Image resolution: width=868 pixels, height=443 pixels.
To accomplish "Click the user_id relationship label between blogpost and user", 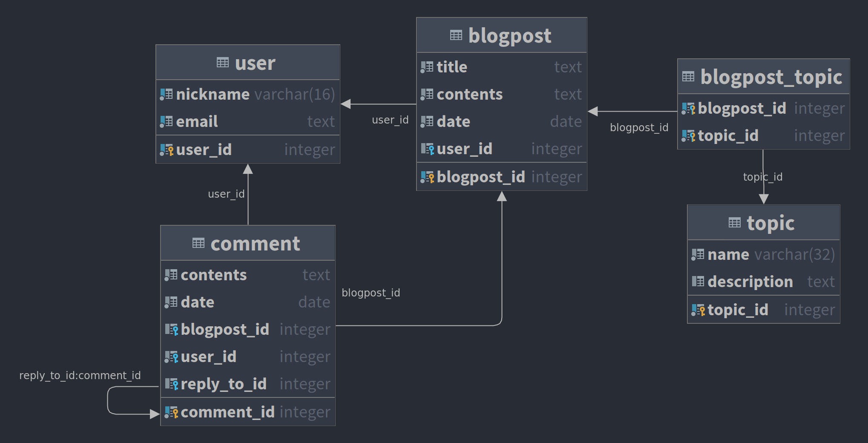I will pos(390,120).
